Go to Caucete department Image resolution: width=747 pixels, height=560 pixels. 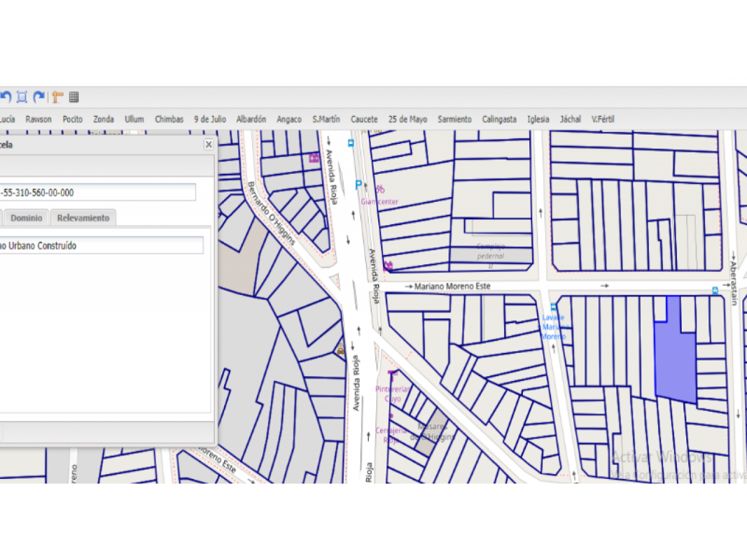coord(364,119)
